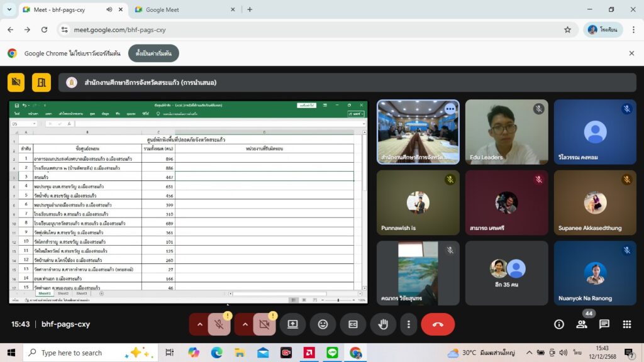Screen dimensions: 644x362
Task: Open the in-call chat panel
Action: coord(604,324)
